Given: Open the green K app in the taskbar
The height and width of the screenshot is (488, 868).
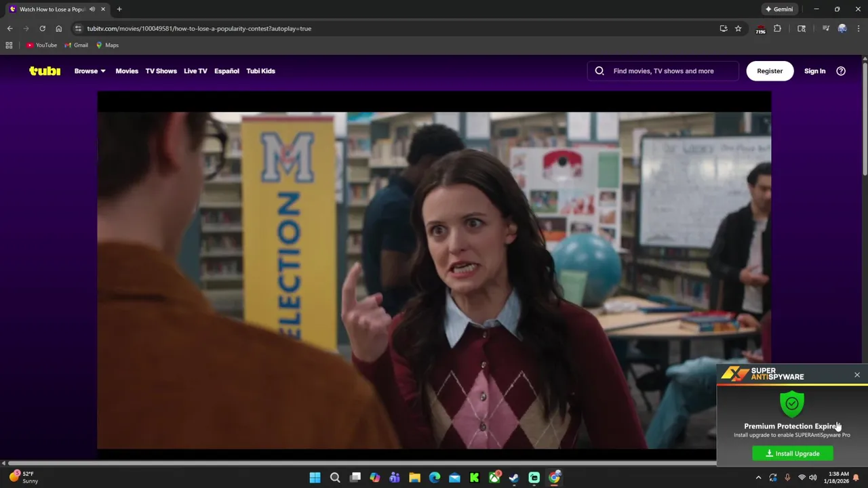Looking at the screenshot, I should (475, 478).
